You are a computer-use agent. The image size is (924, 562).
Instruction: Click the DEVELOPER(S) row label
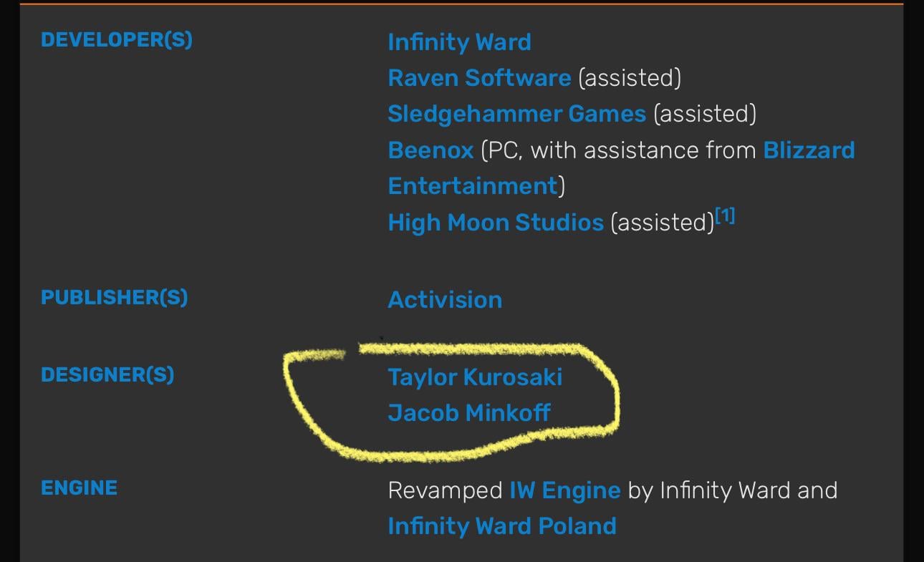pos(117,40)
